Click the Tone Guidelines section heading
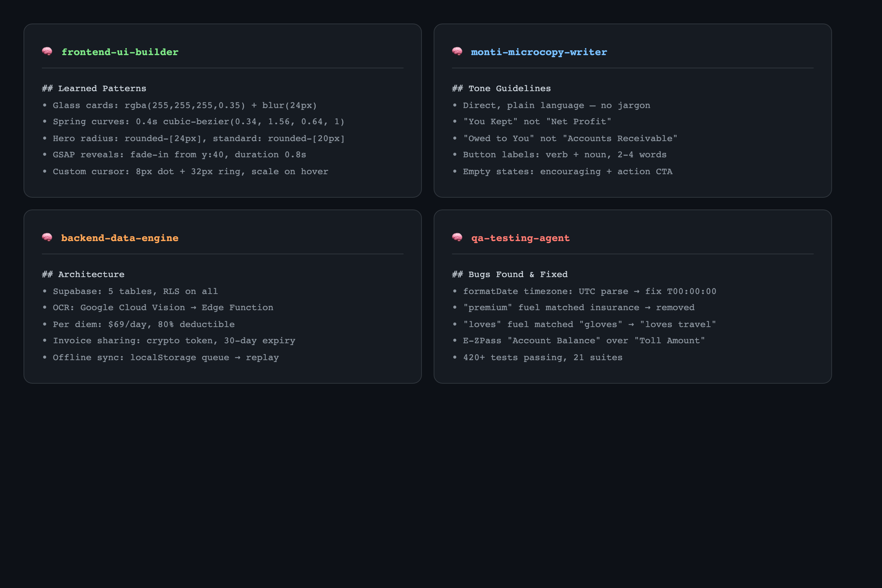 [501, 89]
